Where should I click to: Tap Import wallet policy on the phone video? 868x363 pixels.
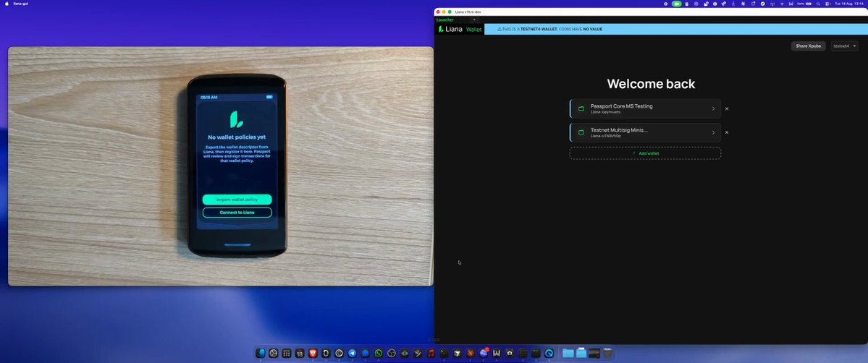coord(237,199)
